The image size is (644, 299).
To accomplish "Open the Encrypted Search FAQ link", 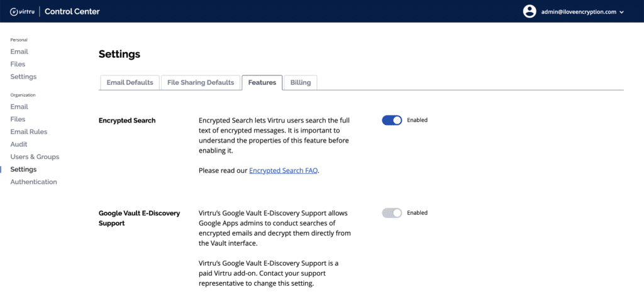I will click(283, 170).
